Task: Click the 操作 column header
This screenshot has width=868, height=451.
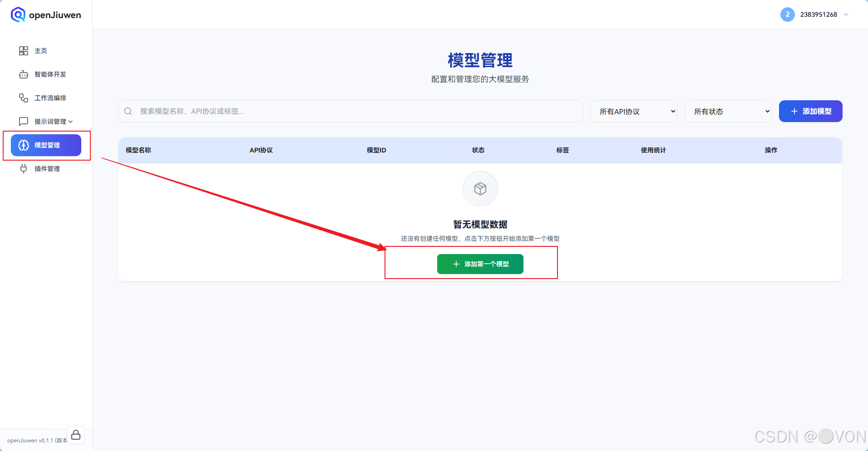Action: click(x=771, y=150)
